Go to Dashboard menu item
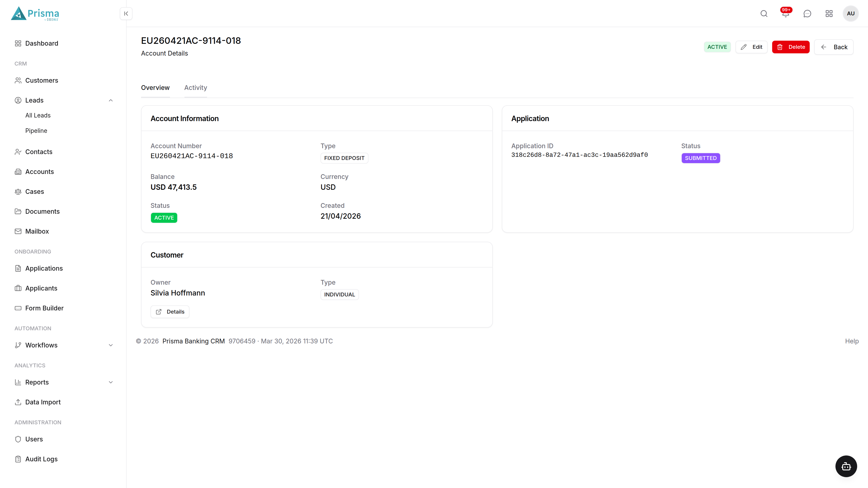The height and width of the screenshot is (488, 868). pos(42,43)
